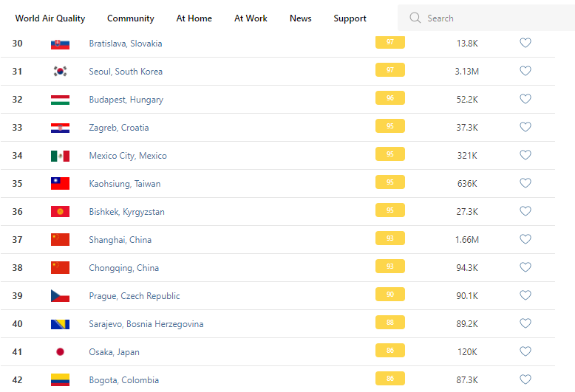This screenshot has width=575, height=392.
Task: Click the Croatia flag icon
Action: (60, 128)
